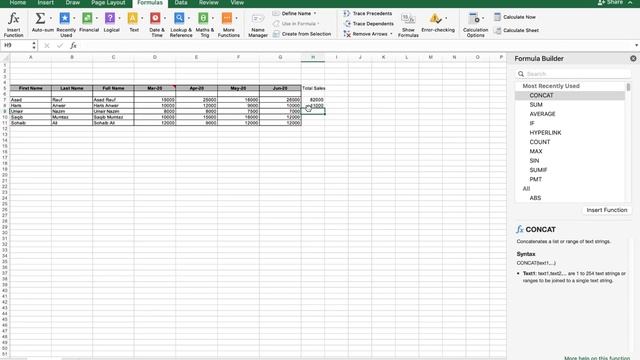Expand the formula bar chevron
Image resolution: width=640 pixels, height=360 pixels.
pos(636,45)
